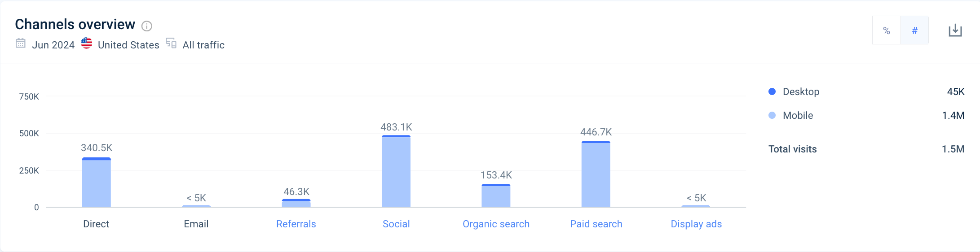Switch chart to absolute numbers view
The width and height of the screenshot is (980, 252).
tap(914, 30)
